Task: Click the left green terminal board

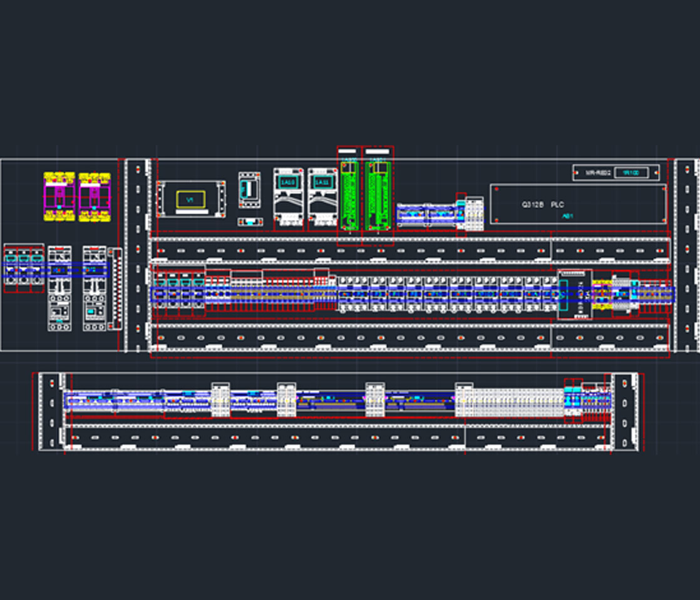Action: tap(349, 195)
